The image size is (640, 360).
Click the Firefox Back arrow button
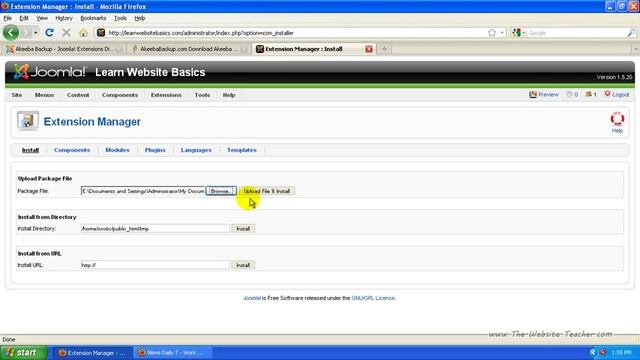coord(11,33)
